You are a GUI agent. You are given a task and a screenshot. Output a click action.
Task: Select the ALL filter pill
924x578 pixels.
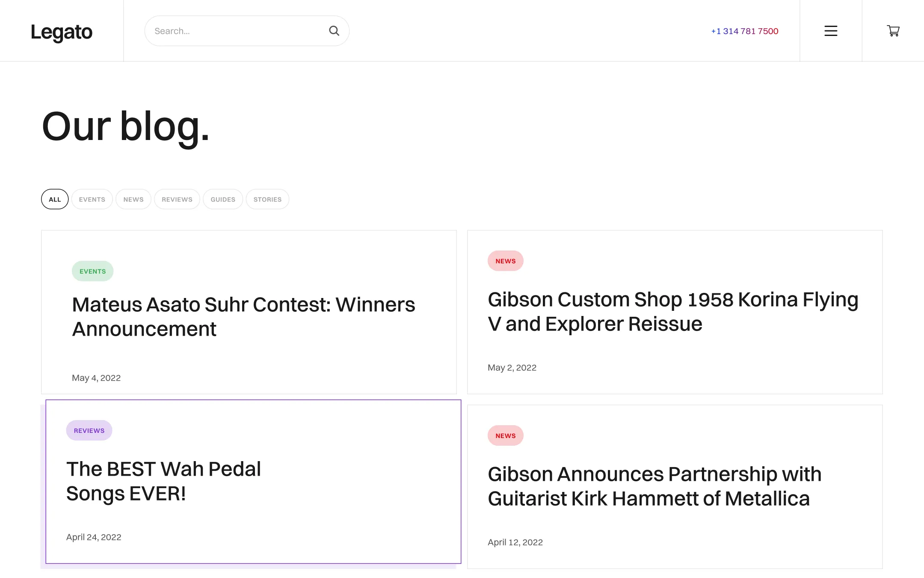(x=55, y=199)
